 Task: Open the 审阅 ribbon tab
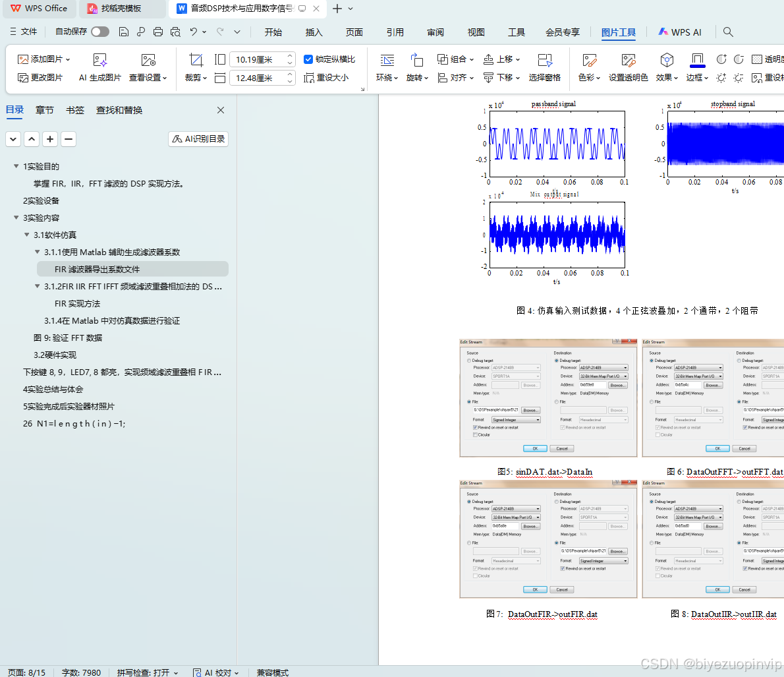click(435, 32)
